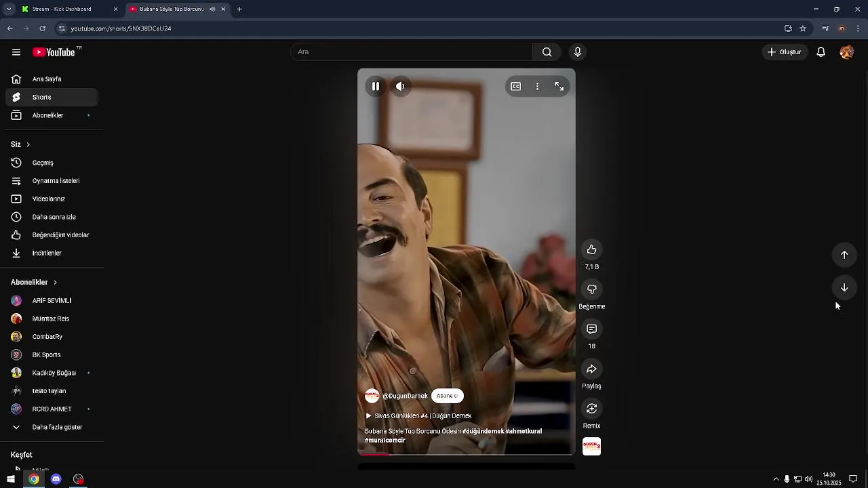
Task: Click the #muratcemcir hashtag
Action: tap(385, 440)
